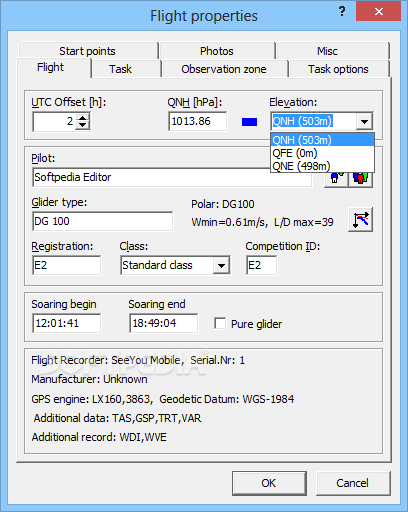Click the Glider type field DG 100
The image size is (408, 512).
pos(103,221)
